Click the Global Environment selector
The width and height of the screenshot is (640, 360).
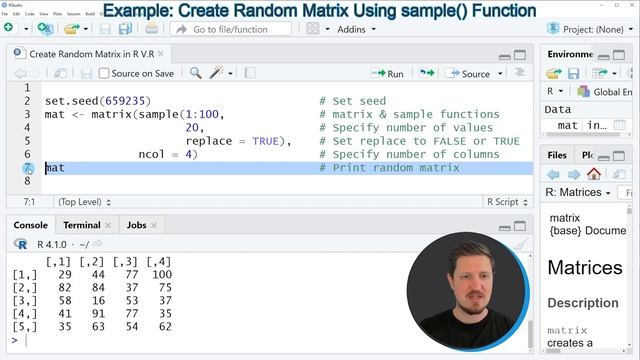click(x=605, y=92)
